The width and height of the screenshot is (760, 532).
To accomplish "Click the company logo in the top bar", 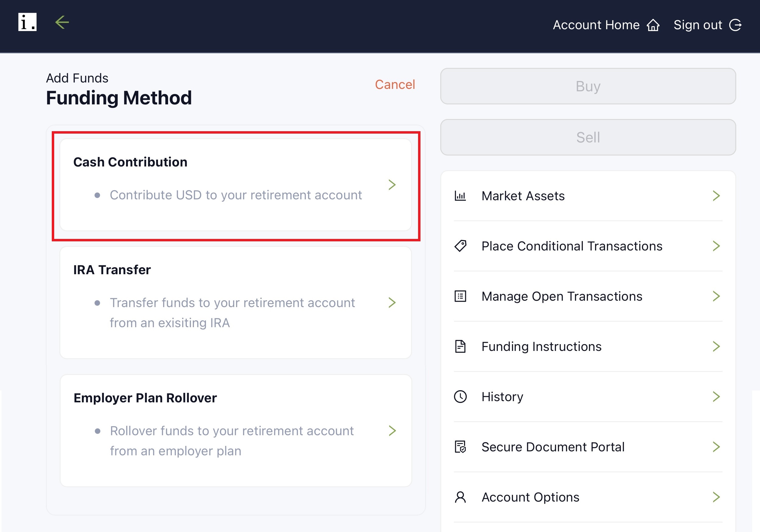I will (27, 23).
